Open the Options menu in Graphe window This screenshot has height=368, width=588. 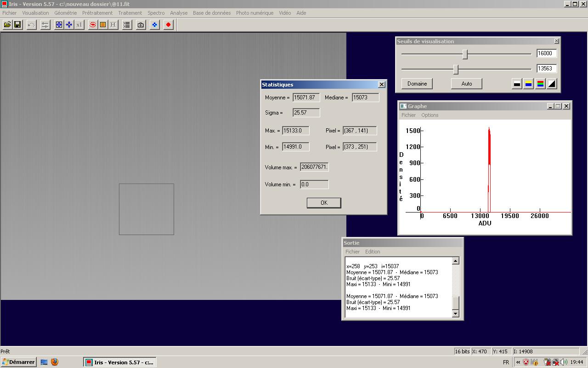[430, 115]
